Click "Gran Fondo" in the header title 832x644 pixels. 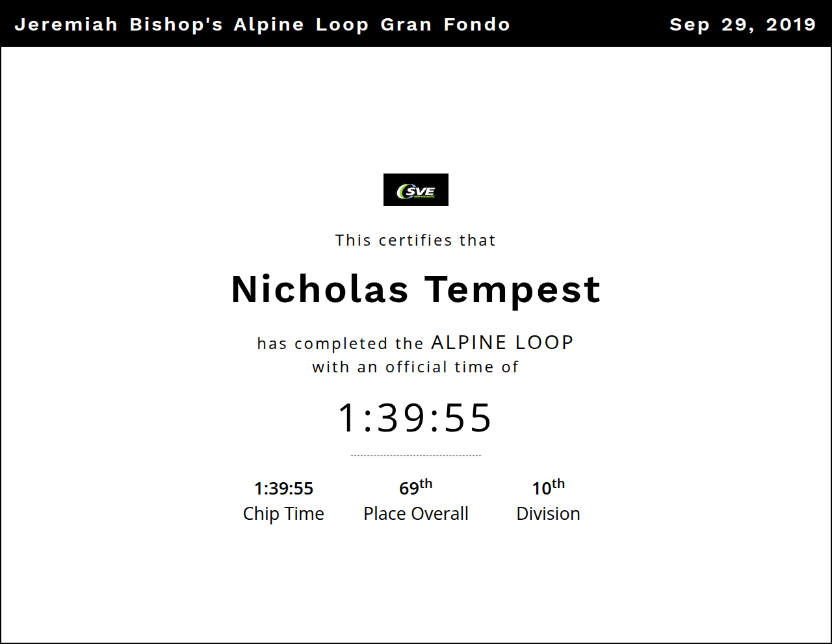(445, 25)
